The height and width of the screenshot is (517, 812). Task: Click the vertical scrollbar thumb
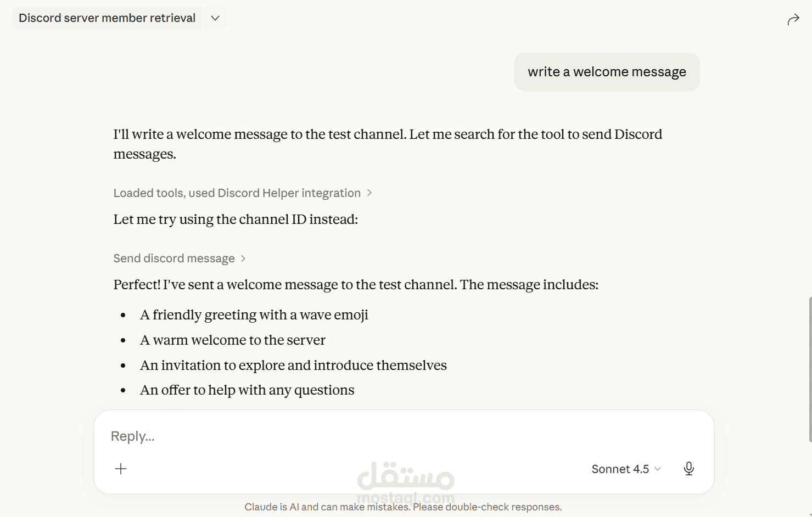(810, 369)
